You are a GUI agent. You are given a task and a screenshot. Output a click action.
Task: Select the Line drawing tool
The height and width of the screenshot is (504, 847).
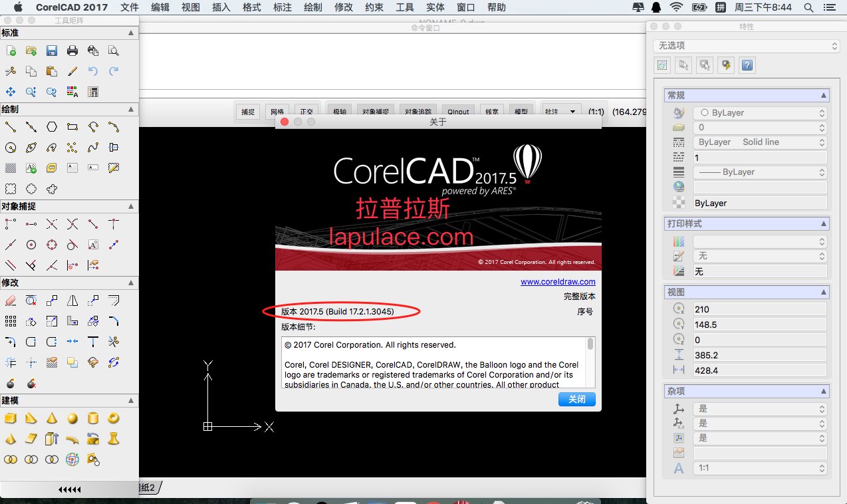(x=11, y=127)
